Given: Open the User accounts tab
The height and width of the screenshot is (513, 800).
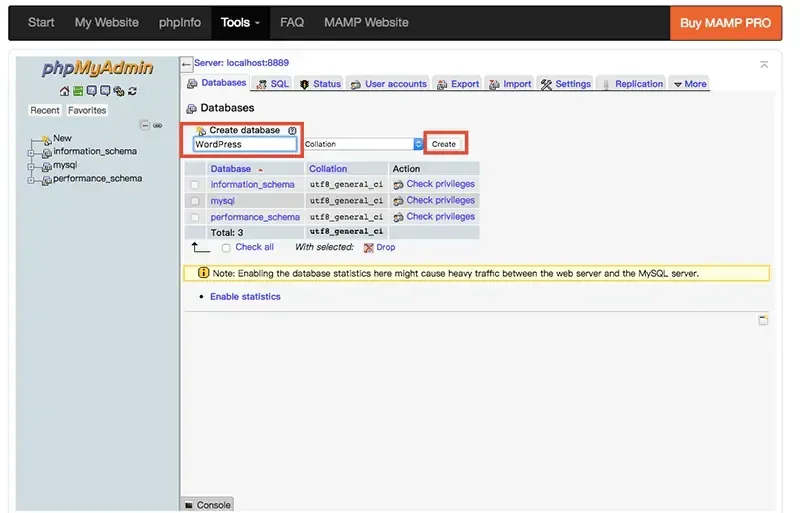Looking at the screenshot, I should pos(389,84).
